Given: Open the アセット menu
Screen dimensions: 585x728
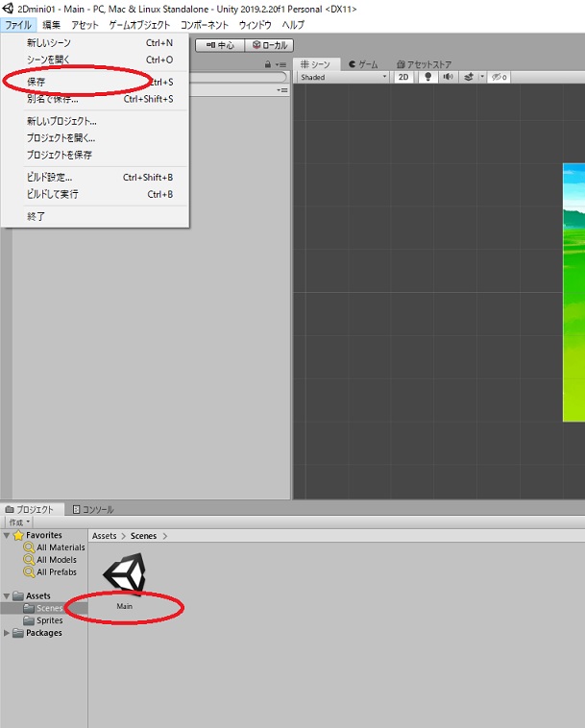Looking at the screenshot, I should (x=85, y=25).
